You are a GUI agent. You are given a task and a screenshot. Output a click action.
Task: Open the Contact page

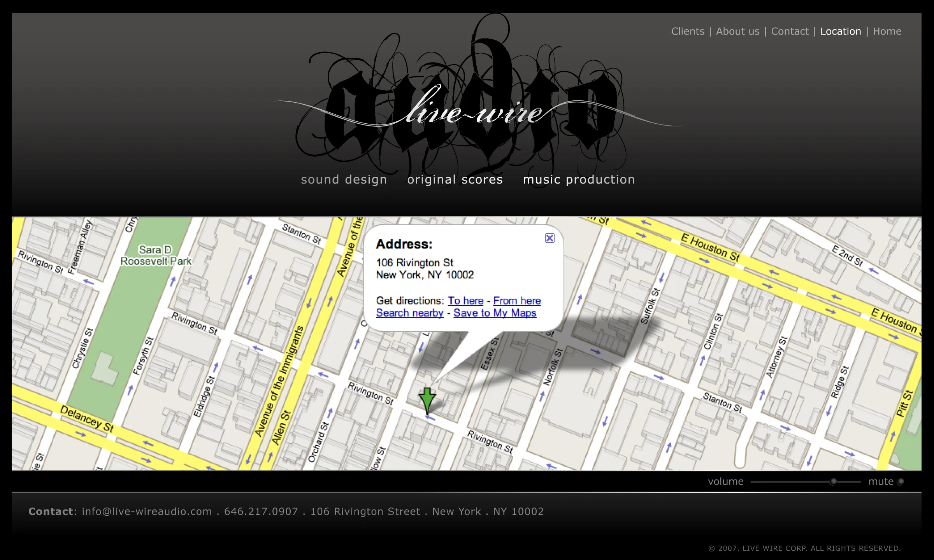(790, 31)
